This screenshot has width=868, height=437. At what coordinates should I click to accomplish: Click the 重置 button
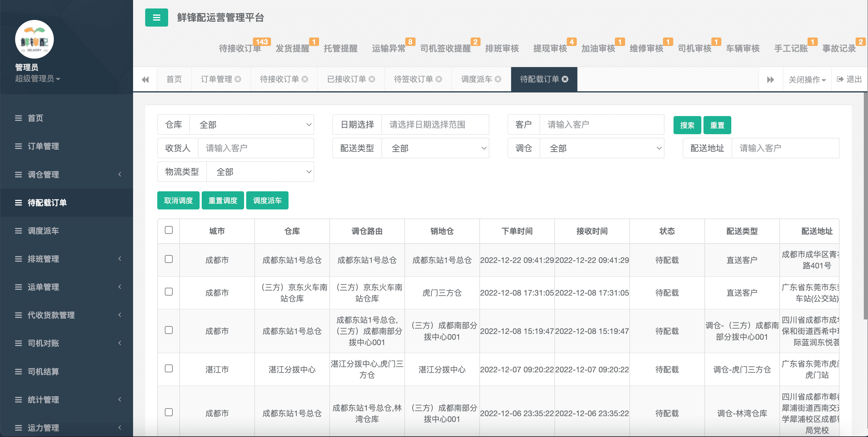click(x=717, y=125)
